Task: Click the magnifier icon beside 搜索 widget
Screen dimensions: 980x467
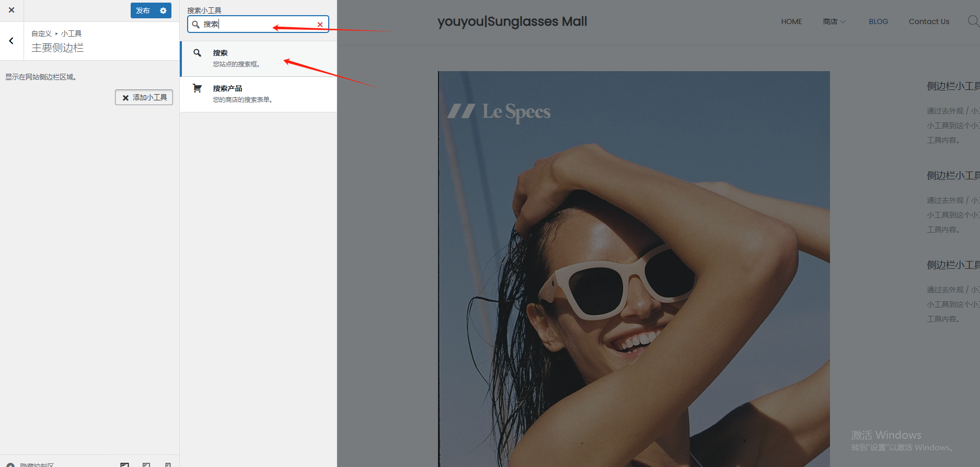Action: [197, 53]
